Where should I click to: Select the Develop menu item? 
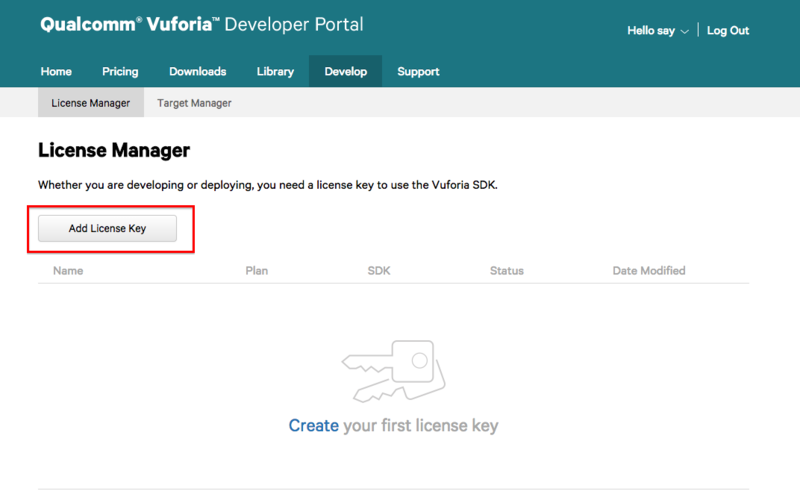[345, 71]
